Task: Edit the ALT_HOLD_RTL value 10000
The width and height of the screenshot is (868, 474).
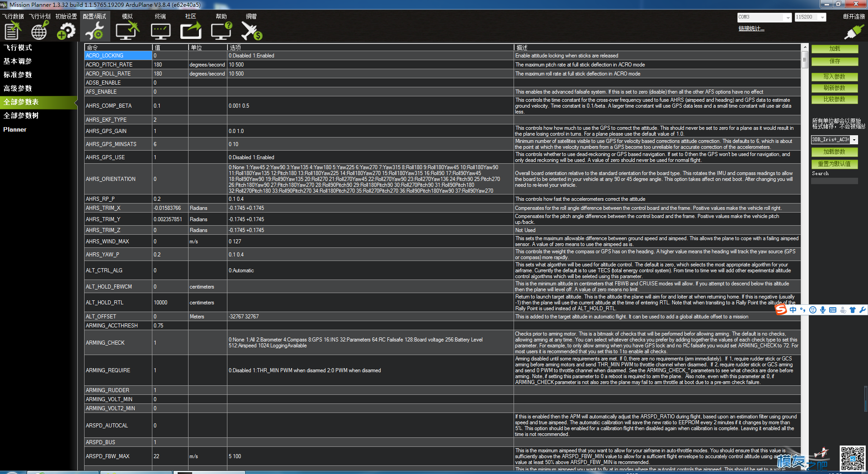Action: (170, 303)
